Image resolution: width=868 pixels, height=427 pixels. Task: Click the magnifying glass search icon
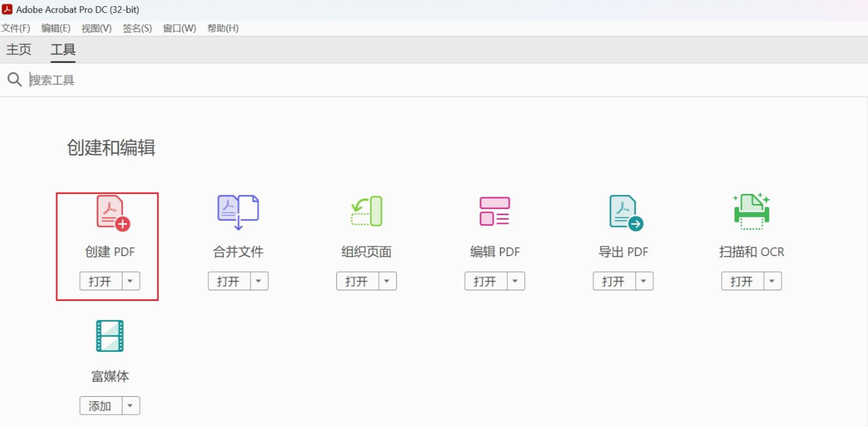14,80
